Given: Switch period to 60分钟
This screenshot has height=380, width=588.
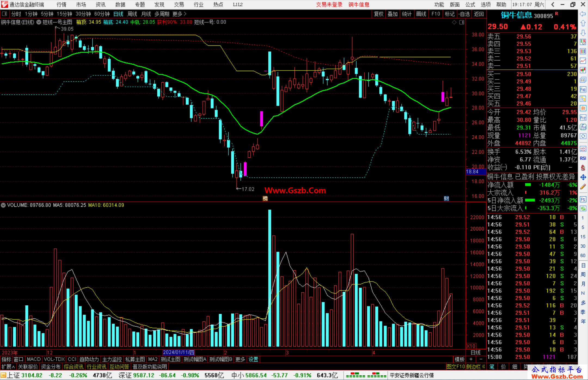Looking at the screenshot, I should click(102, 14).
